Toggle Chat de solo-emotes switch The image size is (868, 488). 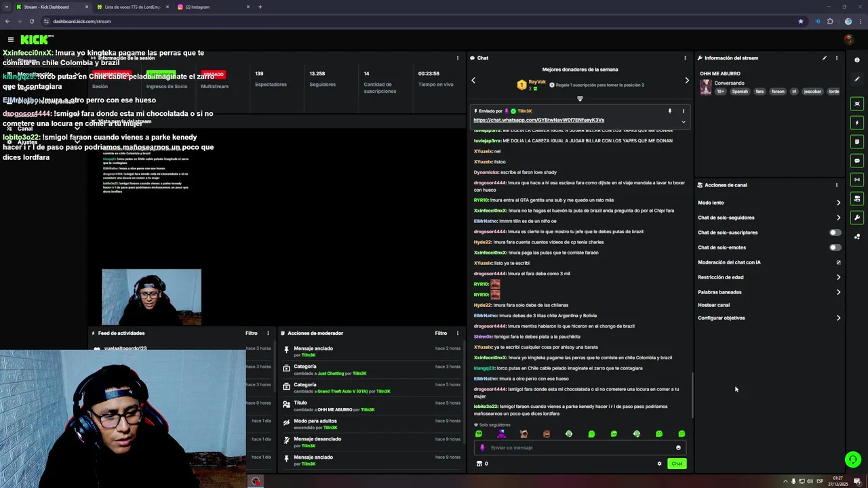[835, 247]
